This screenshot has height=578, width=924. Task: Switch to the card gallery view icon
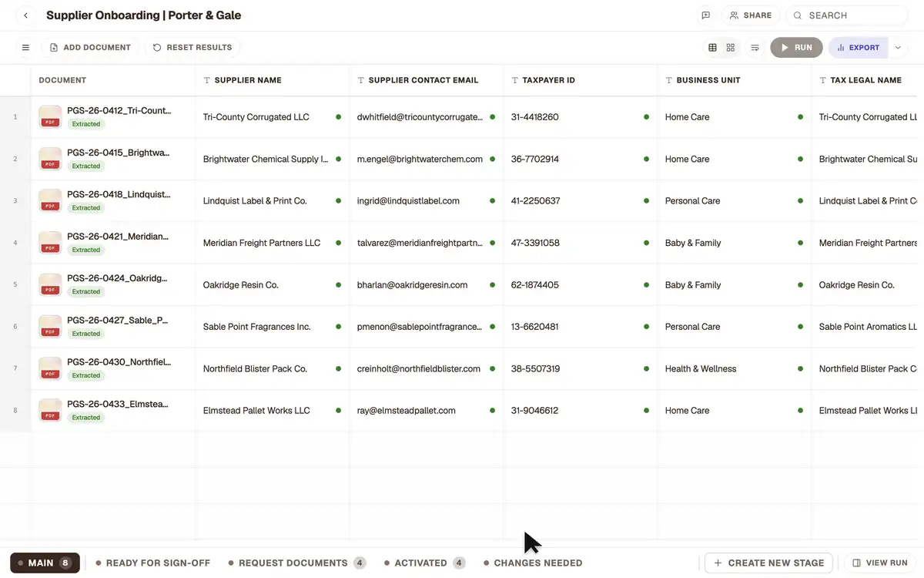(x=731, y=48)
